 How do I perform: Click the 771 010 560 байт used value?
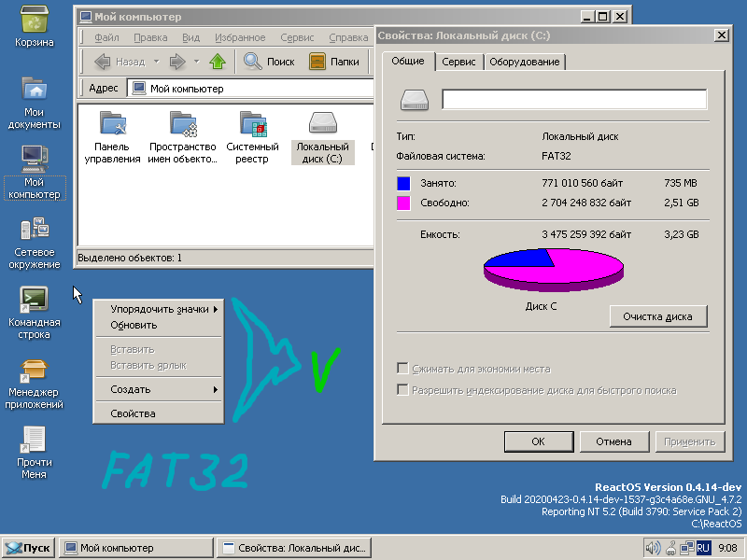[582, 183]
